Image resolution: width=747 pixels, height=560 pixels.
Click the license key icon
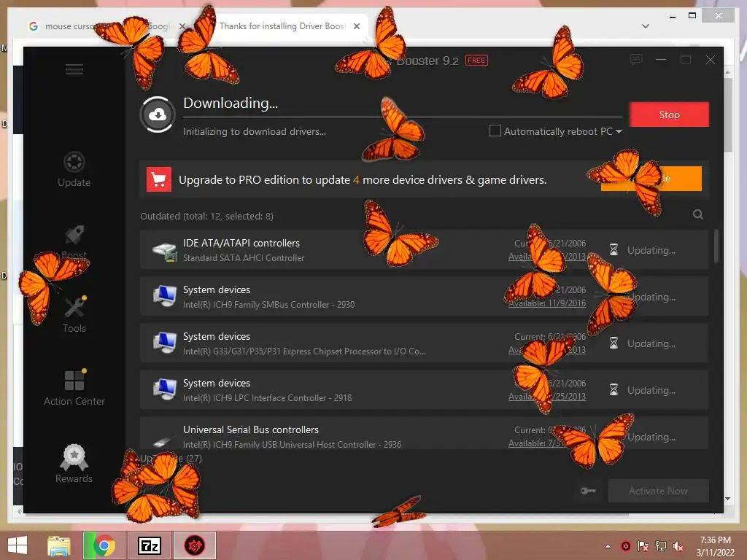[x=588, y=491]
